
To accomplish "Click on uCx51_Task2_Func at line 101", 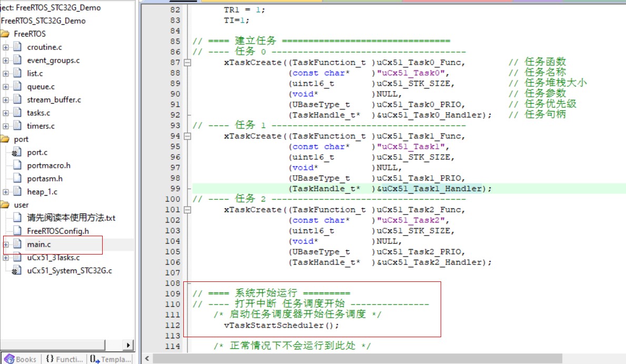I will 419,210.
